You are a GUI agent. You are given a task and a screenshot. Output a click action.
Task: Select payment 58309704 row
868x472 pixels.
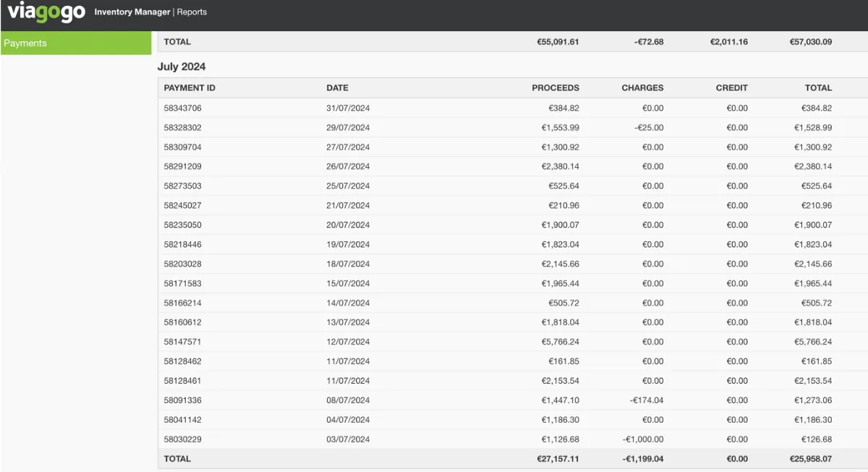(182, 148)
